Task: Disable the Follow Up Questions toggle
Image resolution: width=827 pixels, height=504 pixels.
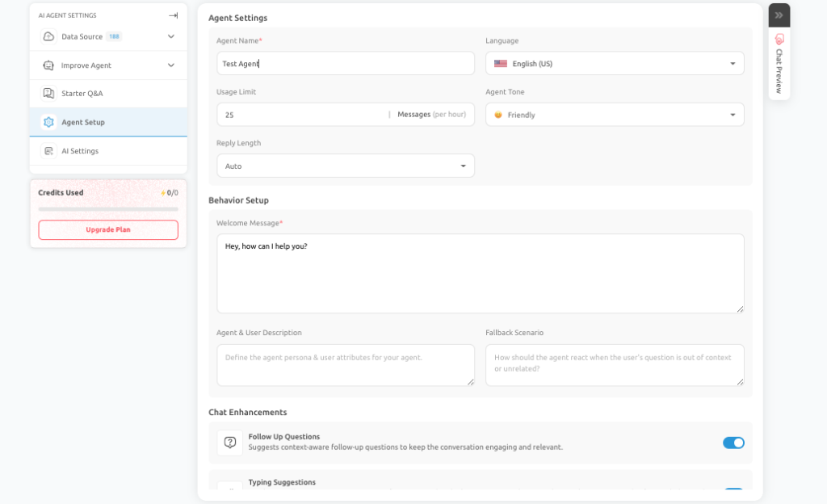Action: pyautogui.click(x=733, y=443)
